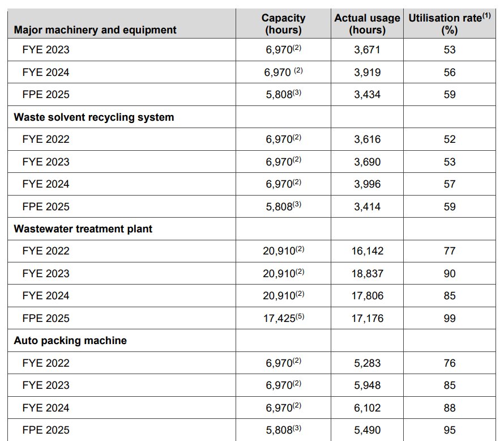Image resolution: width=504 pixels, height=441 pixels.
Task: Click the "Wastewater treatment plant" section heading
Action: pos(83,229)
